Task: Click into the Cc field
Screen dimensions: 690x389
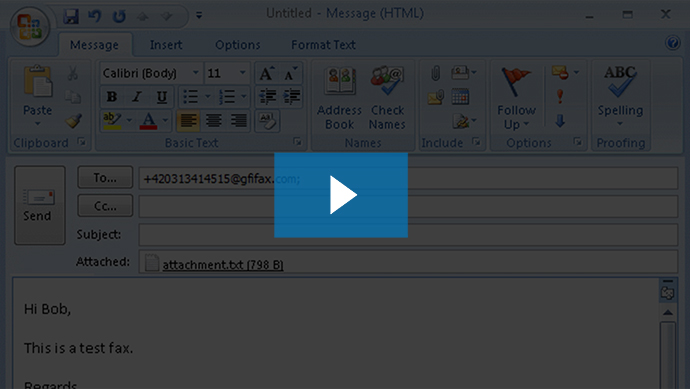Action: [408, 206]
